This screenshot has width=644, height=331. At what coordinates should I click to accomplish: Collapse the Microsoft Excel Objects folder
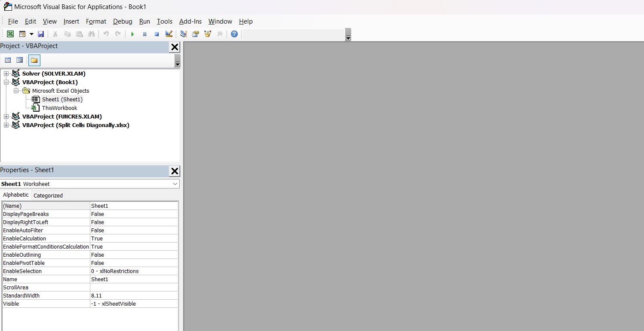[x=16, y=91]
